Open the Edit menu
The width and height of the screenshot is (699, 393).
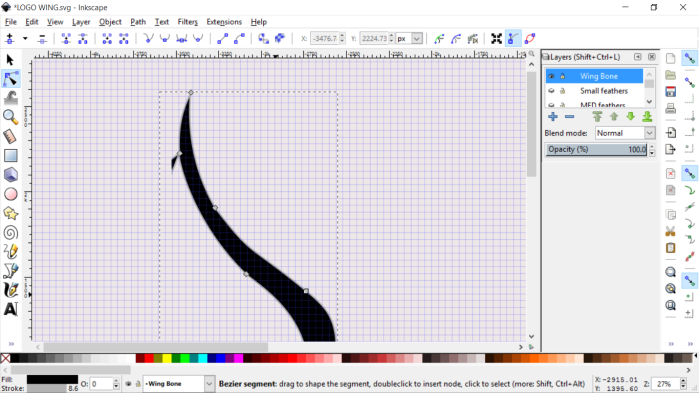point(31,22)
